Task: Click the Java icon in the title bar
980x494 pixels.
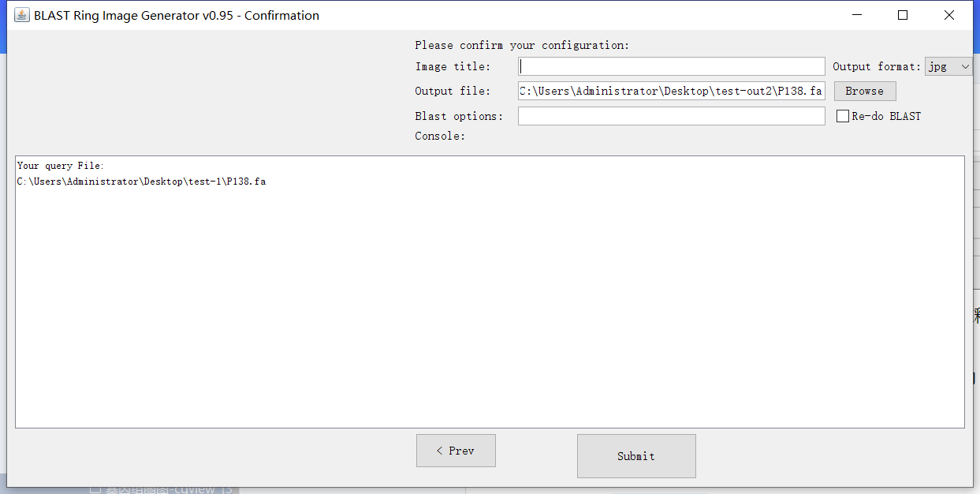Action: [21, 15]
